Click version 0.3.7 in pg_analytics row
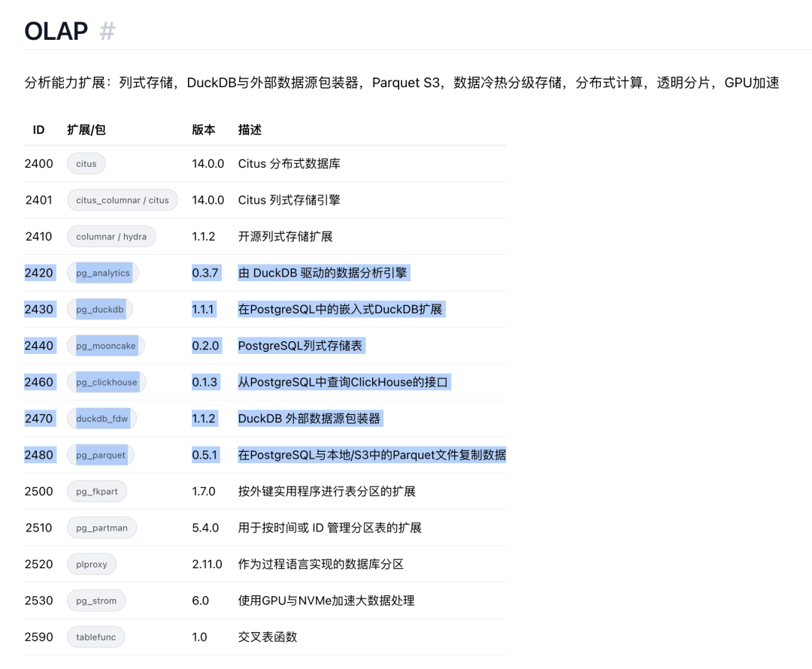The height and width of the screenshot is (669, 812). click(205, 273)
